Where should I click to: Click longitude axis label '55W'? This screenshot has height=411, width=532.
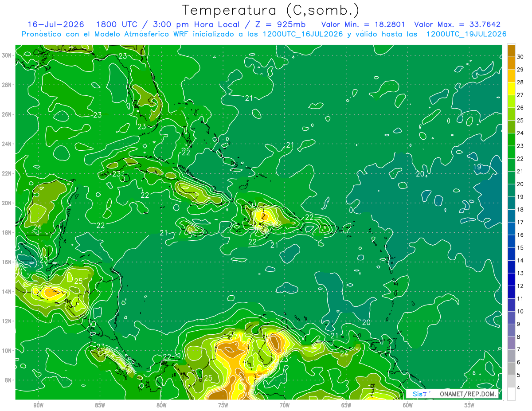click(x=469, y=405)
